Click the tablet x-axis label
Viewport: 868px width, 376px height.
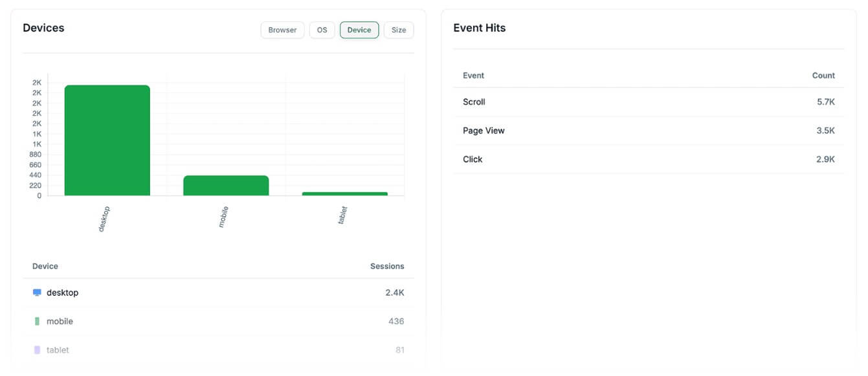pos(343,215)
